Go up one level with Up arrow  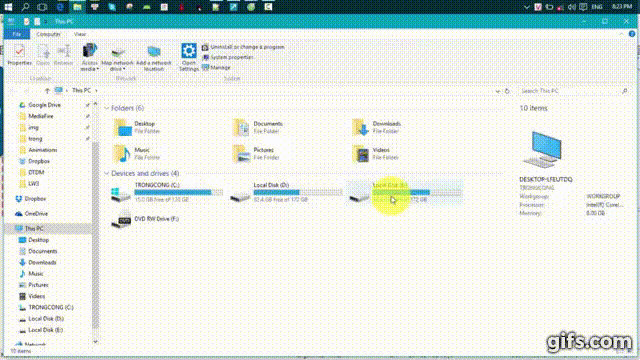pos(47,91)
